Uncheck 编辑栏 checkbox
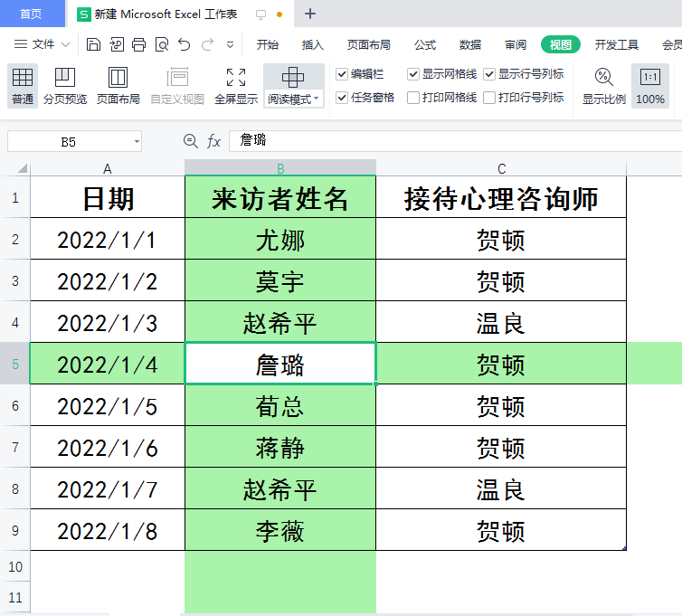The image size is (682, 616). pos(342,74)
